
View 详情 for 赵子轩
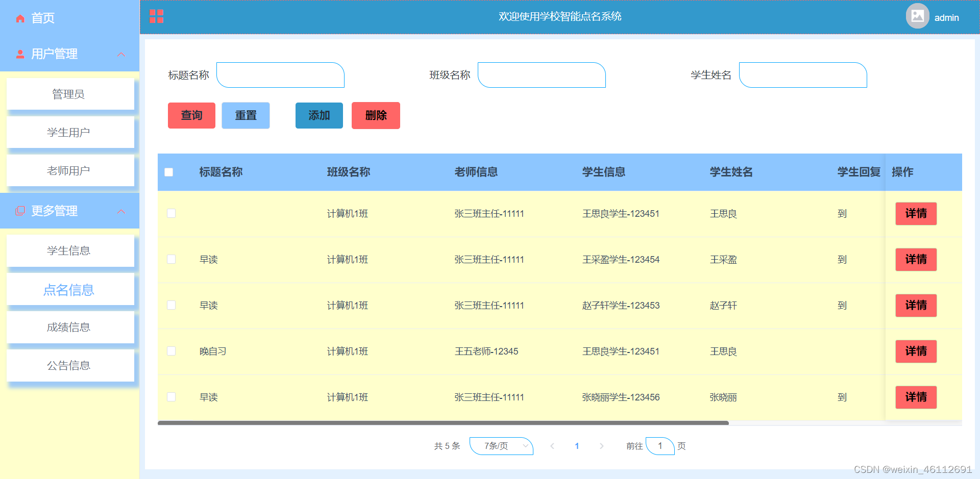(916, 305)
